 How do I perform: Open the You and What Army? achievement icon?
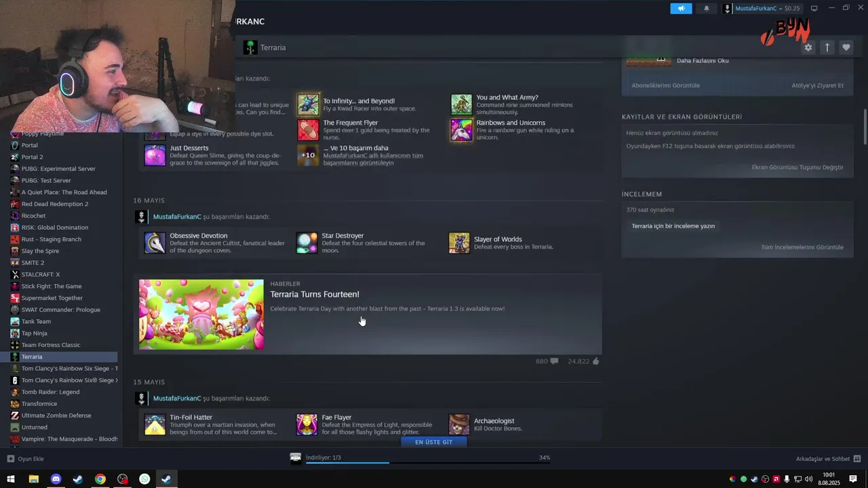[x=461, y=104]
